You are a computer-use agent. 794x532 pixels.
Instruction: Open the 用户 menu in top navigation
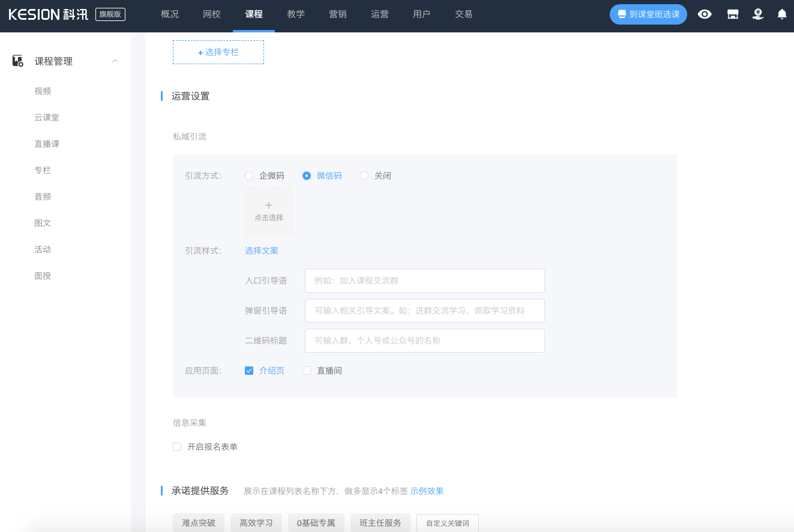coord(421,14)
